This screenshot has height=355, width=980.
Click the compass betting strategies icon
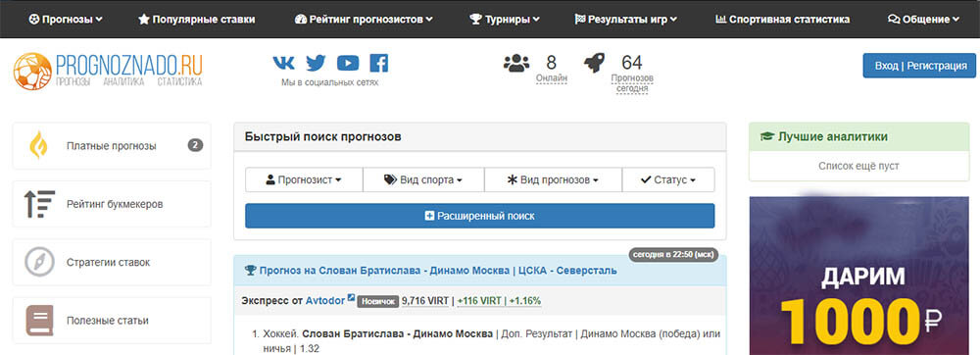(39, 263)
